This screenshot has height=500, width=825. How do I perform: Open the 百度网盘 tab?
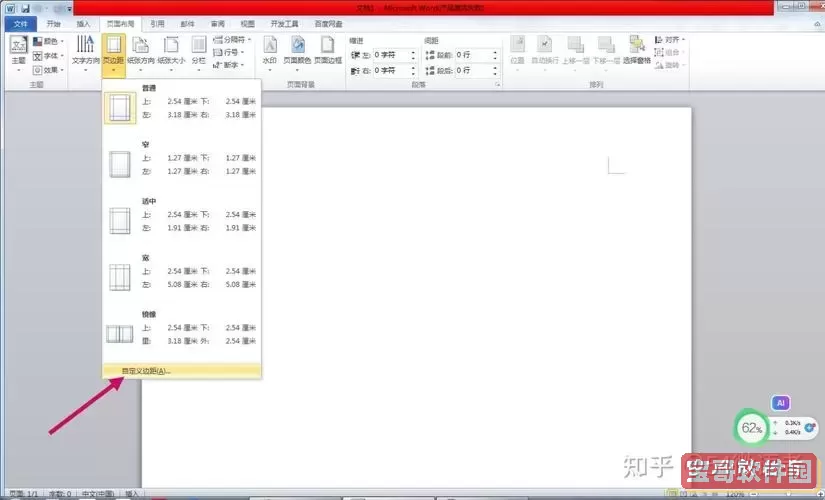(x=328, y=24)
